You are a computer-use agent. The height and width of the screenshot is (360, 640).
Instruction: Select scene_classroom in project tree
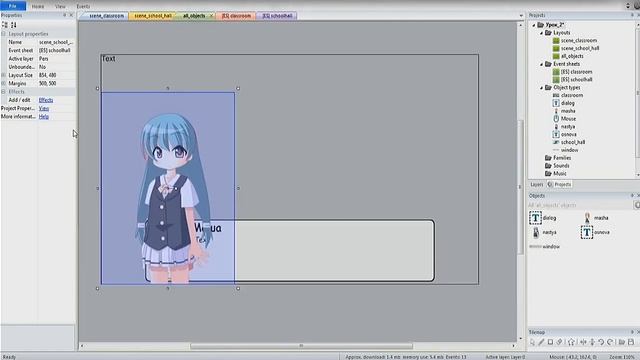(x=575, y=40)
